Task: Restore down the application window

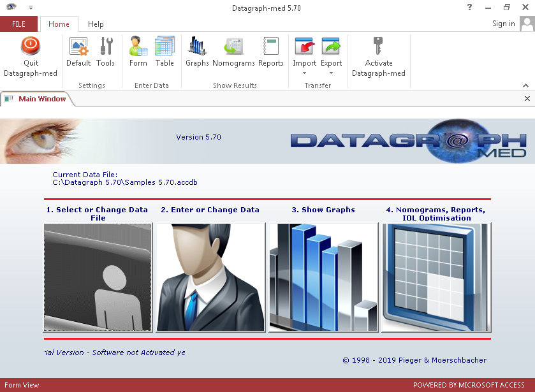Action: [x=507, y=7]
